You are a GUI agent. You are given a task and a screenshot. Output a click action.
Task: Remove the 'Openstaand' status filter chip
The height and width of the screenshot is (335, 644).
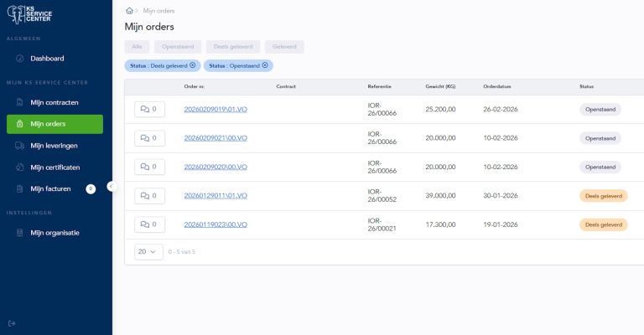click(x=265, y=65)
